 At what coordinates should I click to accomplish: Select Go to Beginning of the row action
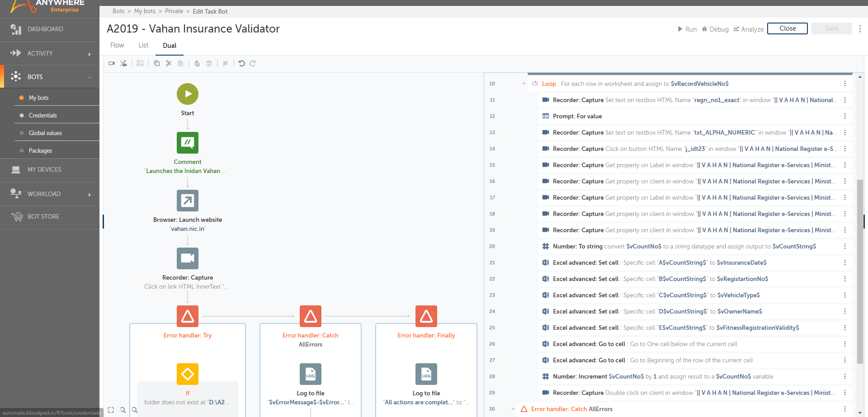(x=695, y=360)
